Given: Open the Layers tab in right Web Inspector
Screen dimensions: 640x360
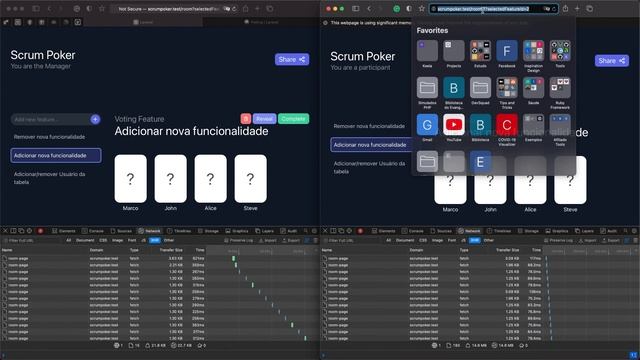Looking at the screenshot, I should [x=584, y=231].
